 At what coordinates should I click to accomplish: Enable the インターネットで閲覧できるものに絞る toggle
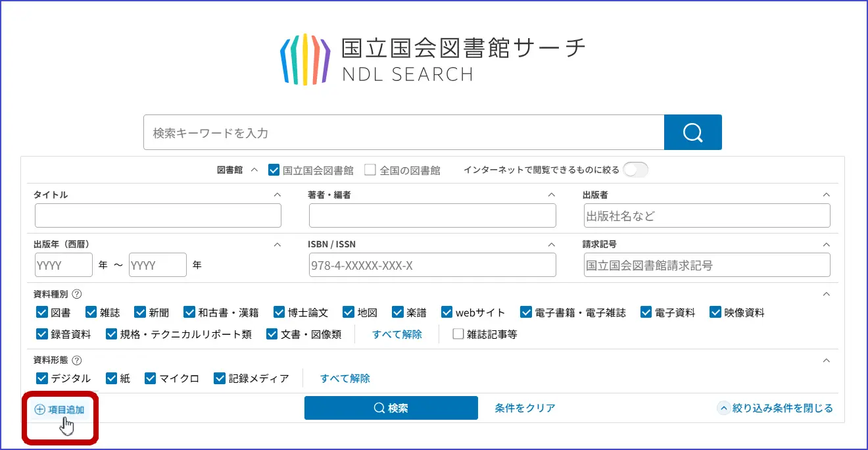pyautogui.click(x=635, y=170)
